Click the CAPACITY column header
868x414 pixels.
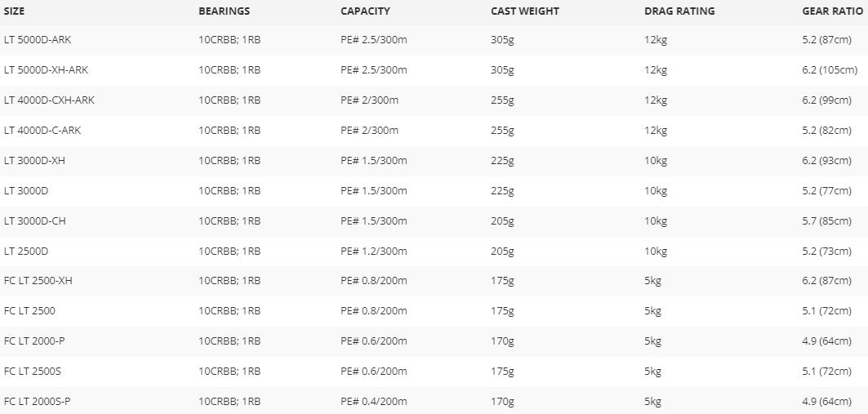(365, 11)
